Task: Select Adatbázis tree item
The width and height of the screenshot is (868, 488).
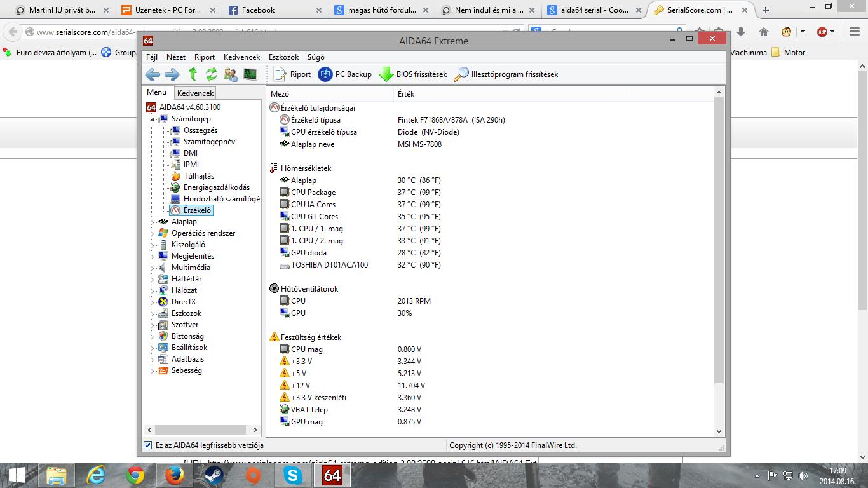Action: pyautogui.click(x=187, y=359)
